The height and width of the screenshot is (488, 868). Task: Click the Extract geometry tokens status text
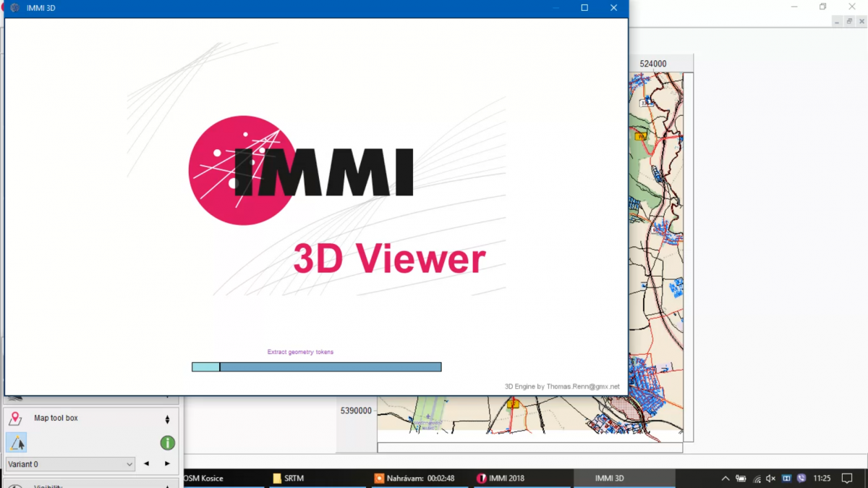[x=300, y=352]
